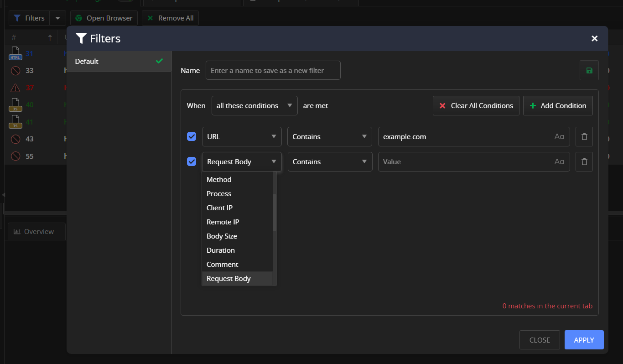The height and width of the screenshot is (364, 623).
Task: Close the Filters dialog with X
Action: 594,39
